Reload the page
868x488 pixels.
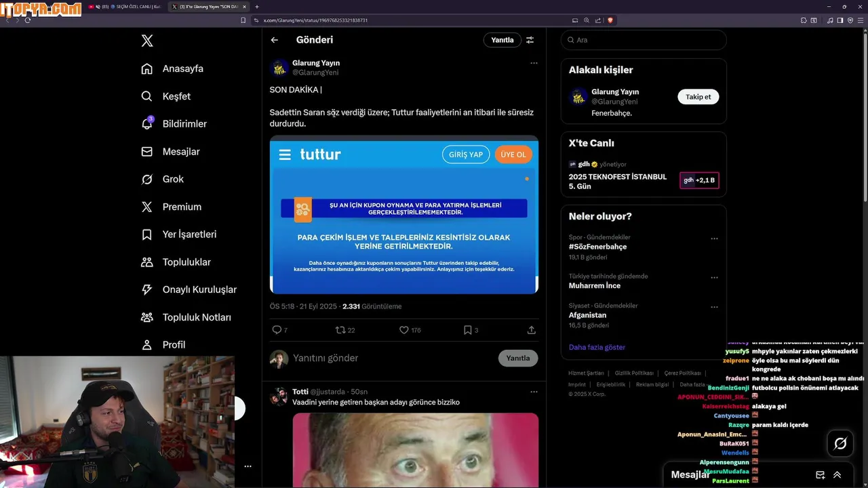click(x=28, y=20)
